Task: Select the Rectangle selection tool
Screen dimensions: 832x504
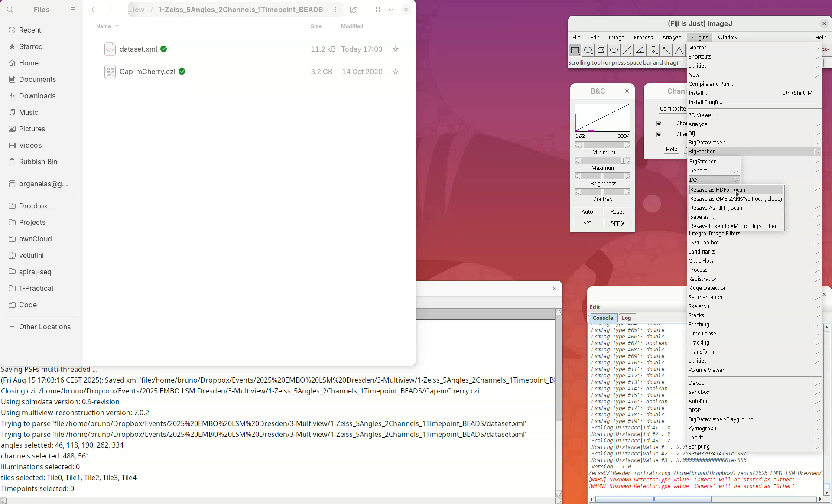Action: pyautogui.click(x=575, y=50)
